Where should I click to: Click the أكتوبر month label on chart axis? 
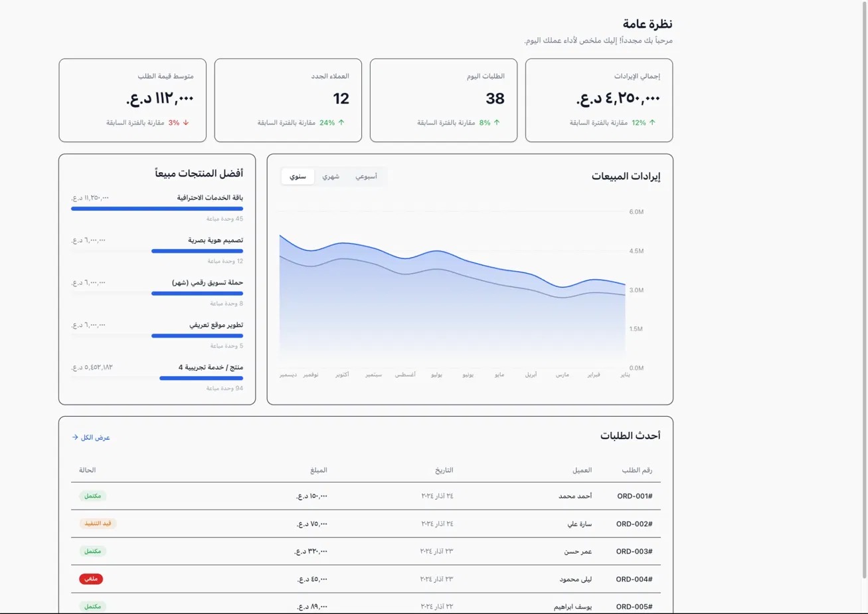click(x=342, y=375)
